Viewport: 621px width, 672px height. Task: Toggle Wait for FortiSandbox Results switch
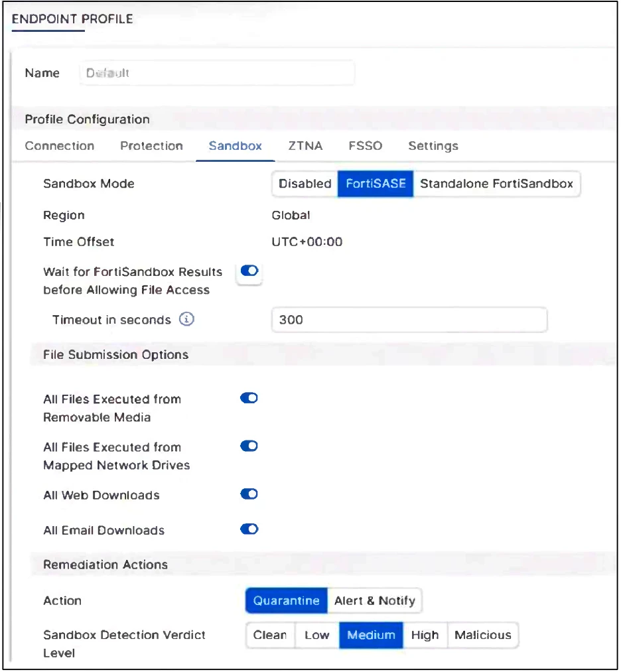coord(249,271)
